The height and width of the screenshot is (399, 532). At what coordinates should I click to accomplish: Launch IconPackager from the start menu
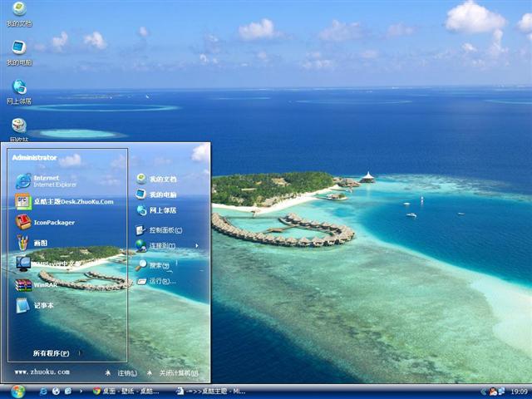pos(53,222)
